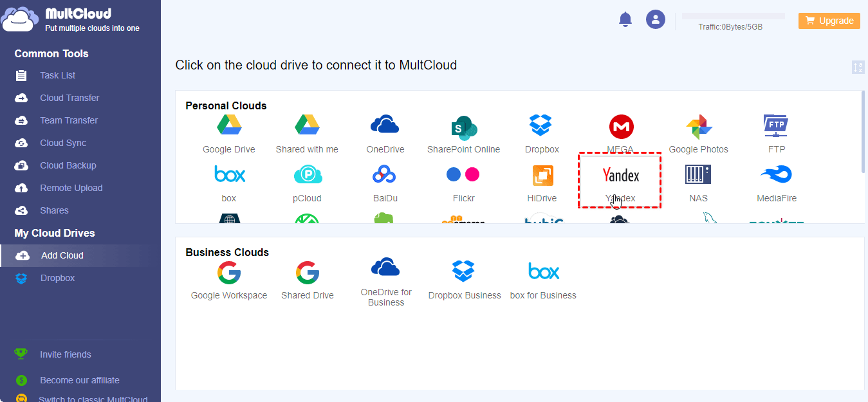The image size is (868, 402).
Task: Toggle alphabetical sort of cloud list
Action: point(858,67)
